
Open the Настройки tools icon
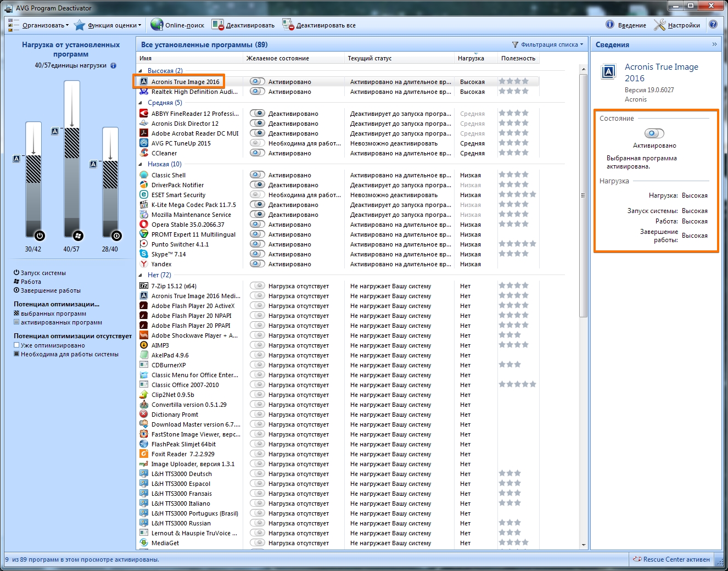coord(659,25)
